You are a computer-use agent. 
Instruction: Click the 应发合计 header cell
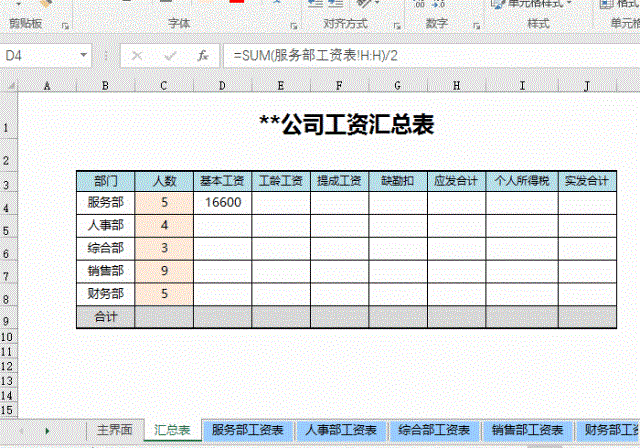[456, 181]
